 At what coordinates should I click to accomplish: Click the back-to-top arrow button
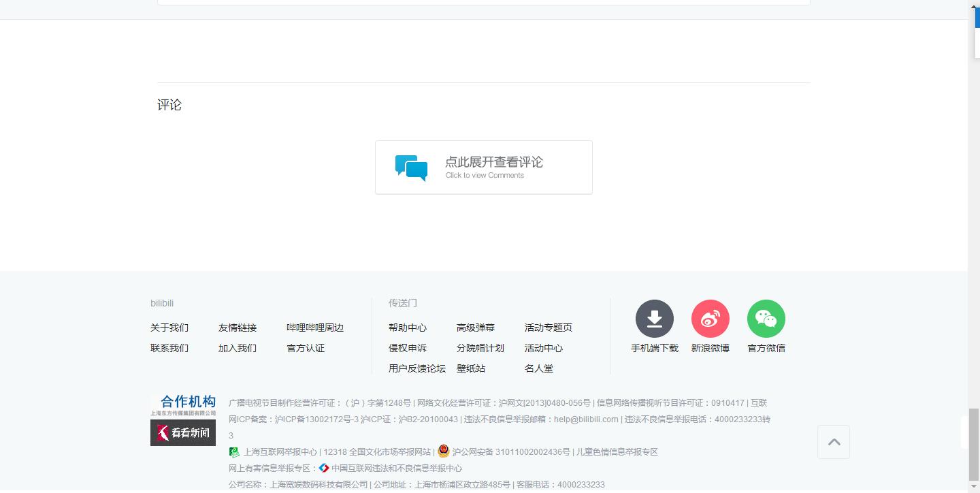833,442
